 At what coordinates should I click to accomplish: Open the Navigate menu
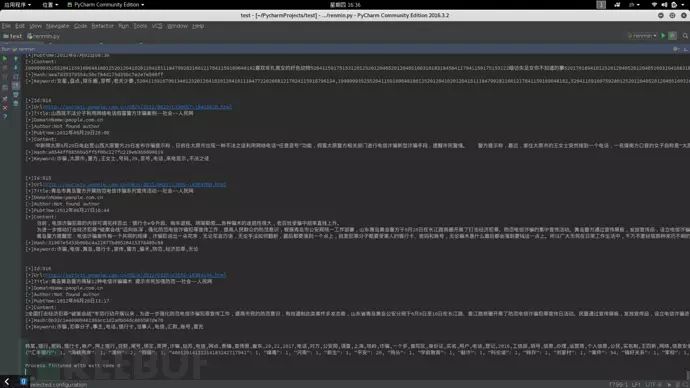tap(58, 26)
